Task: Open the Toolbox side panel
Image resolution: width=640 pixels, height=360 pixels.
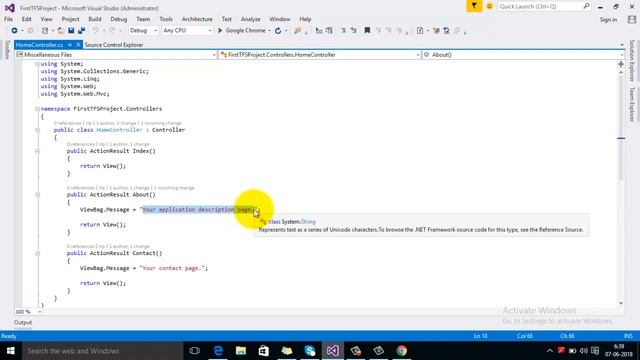Action: [x=7, y=50]
